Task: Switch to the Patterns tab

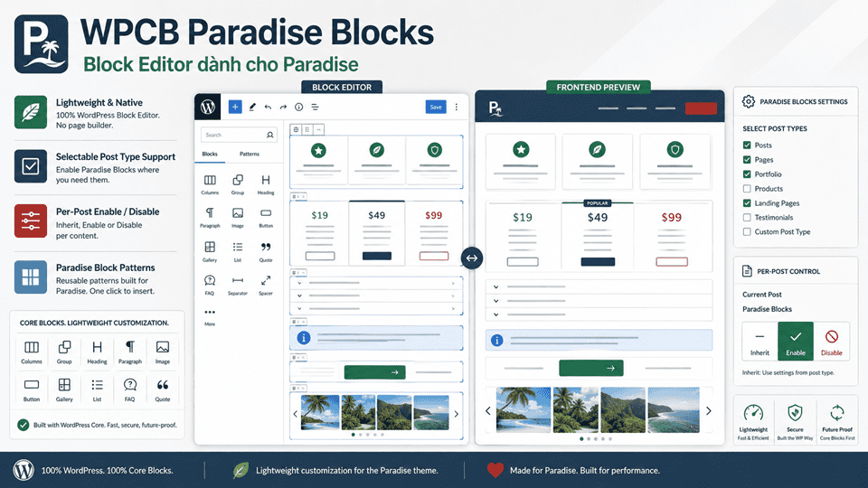Action: coord(250,154)
